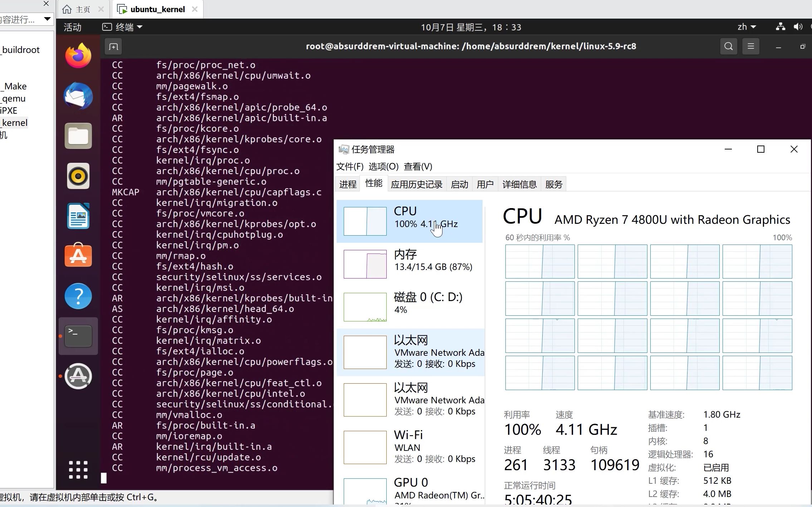This screenshot has width=812, height=507.
Task: Select the 内存 panel in performance sidebar
Action: point(411,265)
